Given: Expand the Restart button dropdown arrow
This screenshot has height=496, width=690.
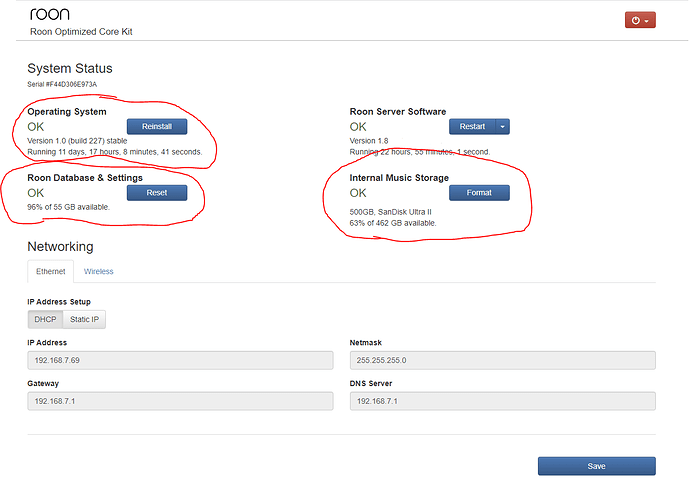Looking at the screenshot, I should pos(503,126).
